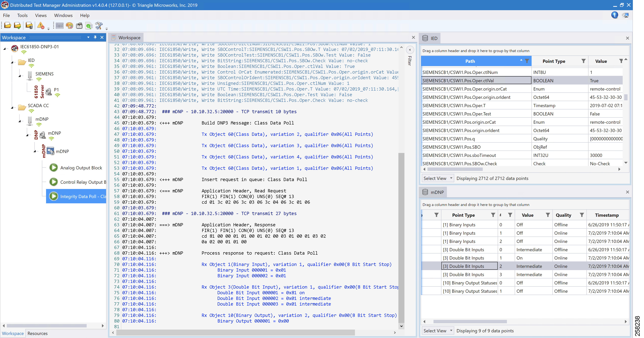This screenshot has height=338, width=644.
Task: Open Workspace panel options dropdown arrow
Action: pos(88,37)
